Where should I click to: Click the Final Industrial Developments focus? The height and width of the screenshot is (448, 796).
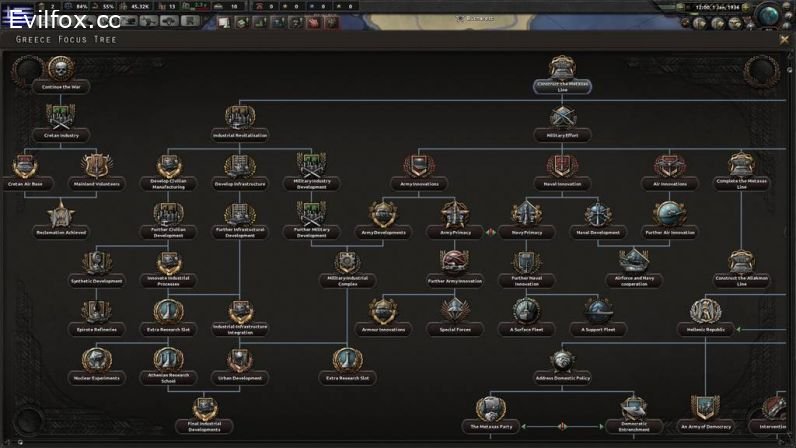coord(204,410)
